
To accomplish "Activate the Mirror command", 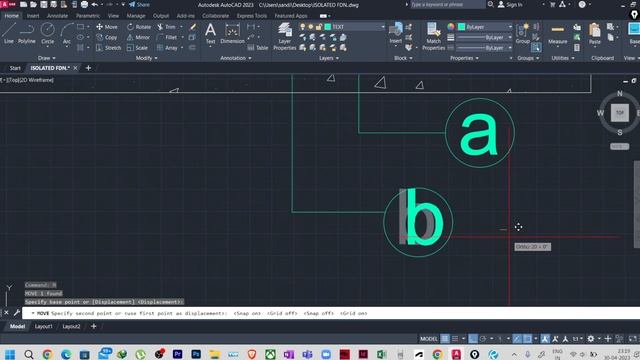I will [138, 37].
